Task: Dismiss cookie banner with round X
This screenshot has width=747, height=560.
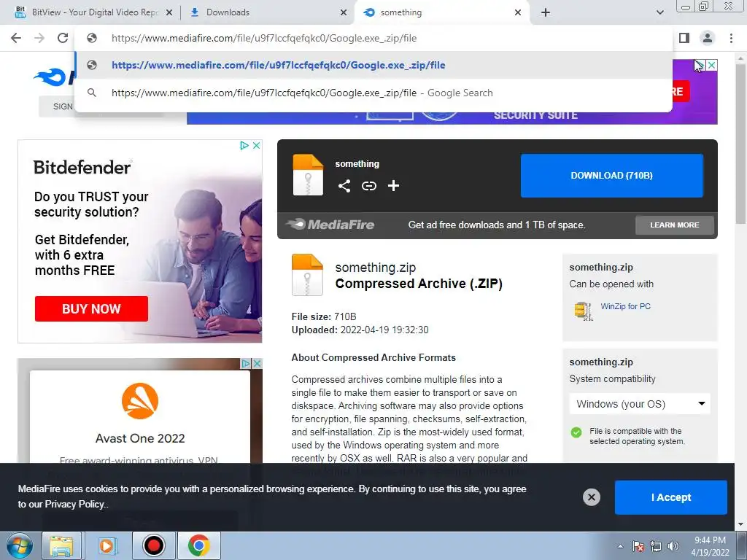Action: coord(591,497)
